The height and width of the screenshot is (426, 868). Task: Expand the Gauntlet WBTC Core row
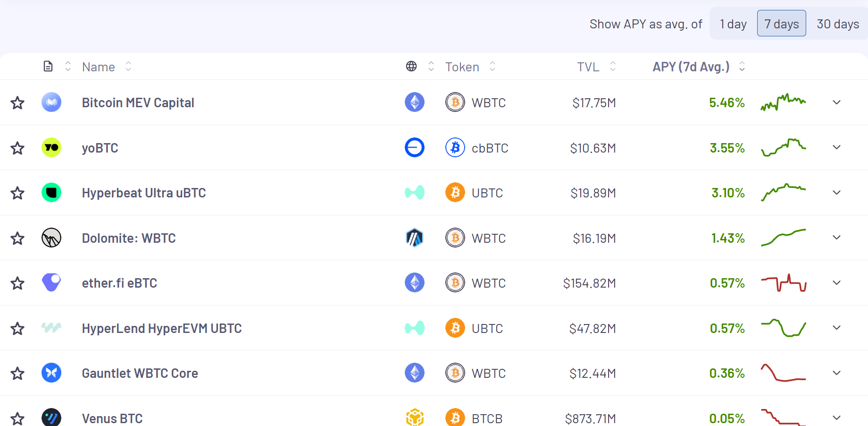(x=837, y=373)
